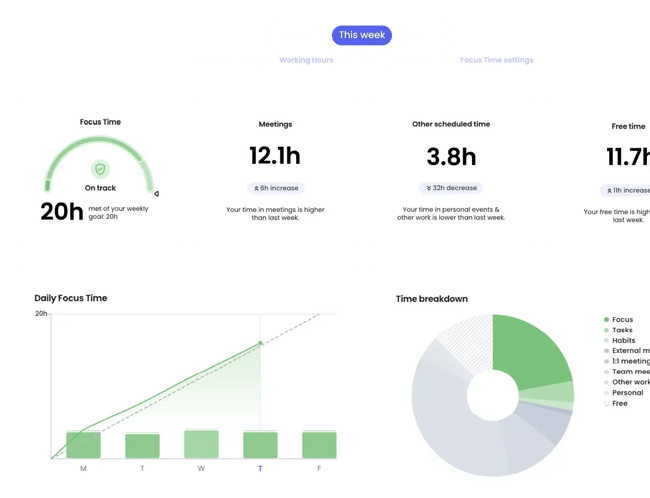Viewport: 650px width, 498px height.
Task: Select the highlighted T day label on axis
Action: coord(260,469)
